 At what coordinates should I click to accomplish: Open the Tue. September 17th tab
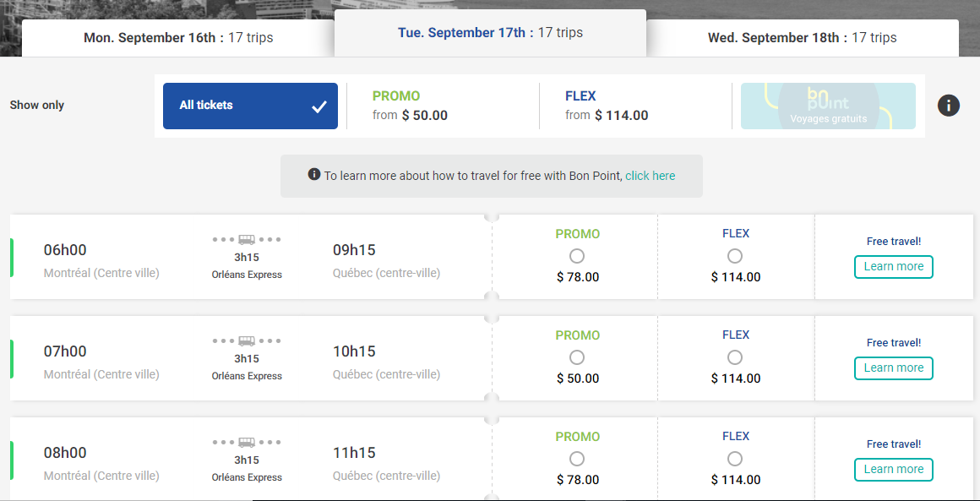tap(491, 33)
